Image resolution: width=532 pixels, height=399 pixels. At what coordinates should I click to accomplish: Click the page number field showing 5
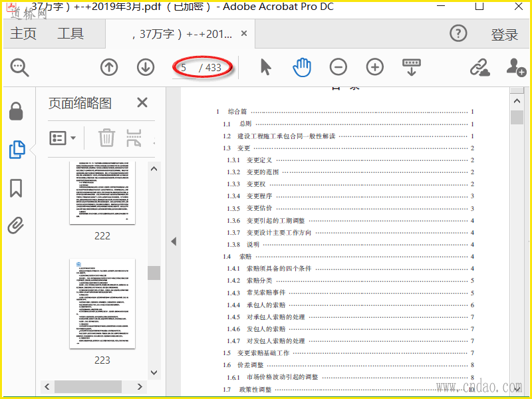tap(184, 68)
